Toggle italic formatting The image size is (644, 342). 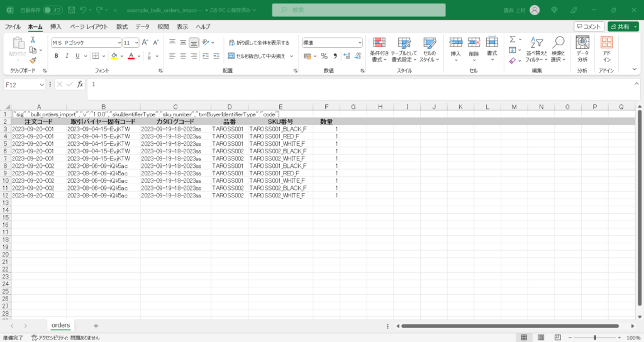67,56
